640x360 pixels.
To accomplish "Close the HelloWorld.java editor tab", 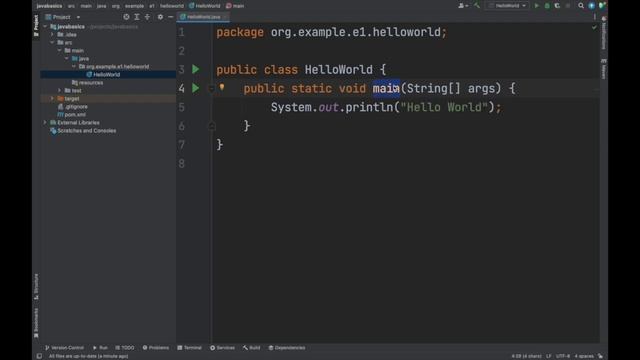I will tap(225, 17).
